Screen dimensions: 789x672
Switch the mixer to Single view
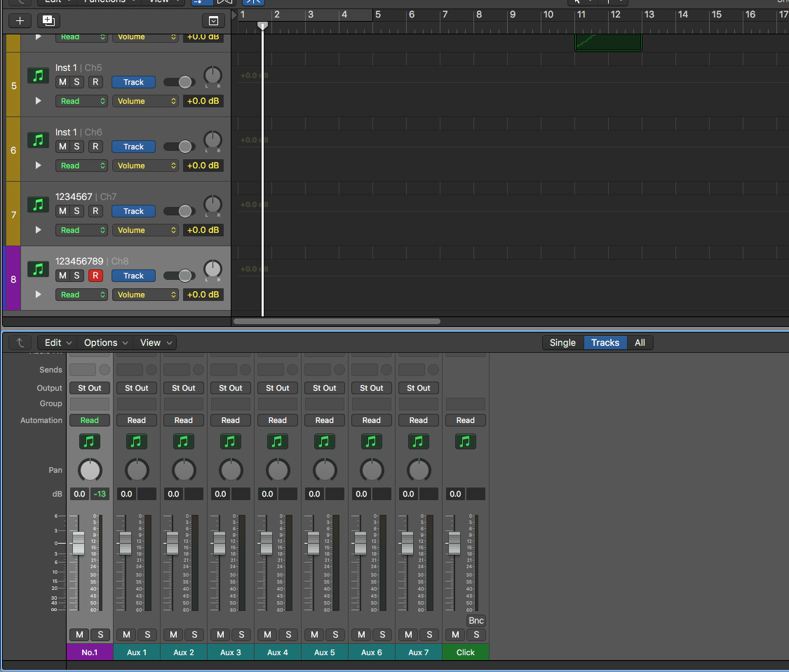click(x=562, y=343)
